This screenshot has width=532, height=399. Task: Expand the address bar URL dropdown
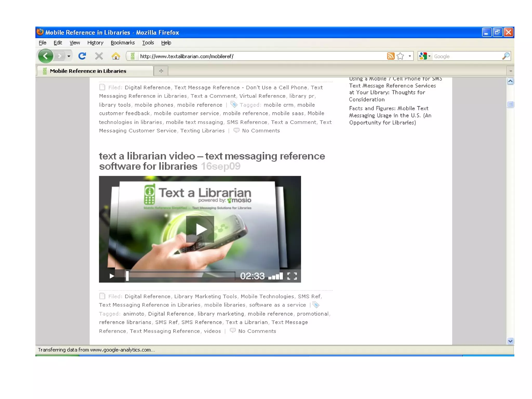click(410, 56)
